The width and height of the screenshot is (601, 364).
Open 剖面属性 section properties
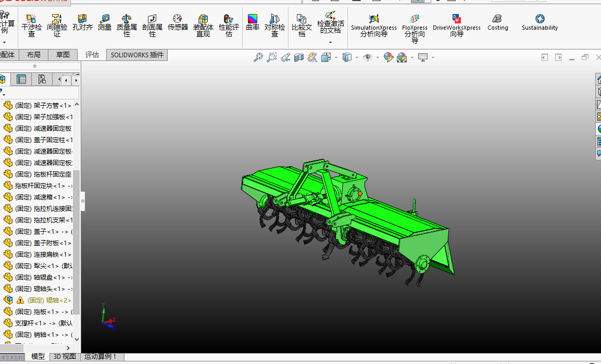click(x=152, y=26)
